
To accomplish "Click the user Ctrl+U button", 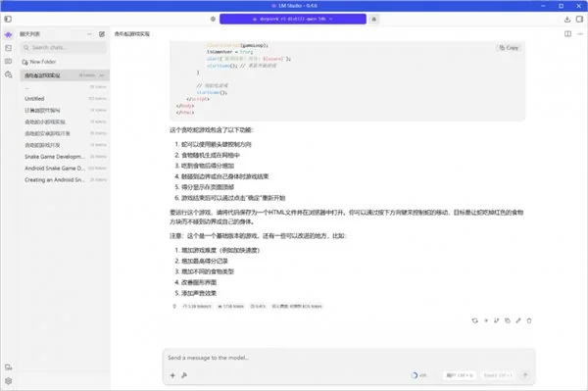I will 460,375.
